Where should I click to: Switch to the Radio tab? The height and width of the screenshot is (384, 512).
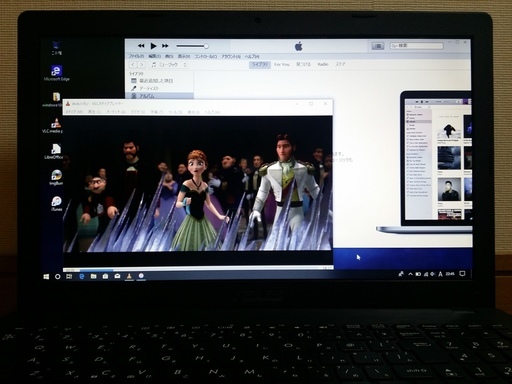pos(323,64)
